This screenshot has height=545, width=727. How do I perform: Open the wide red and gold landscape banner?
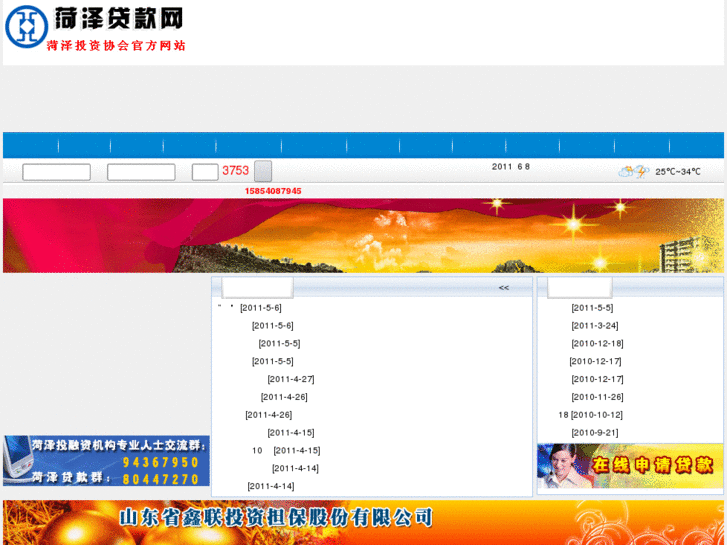pos(364,236)
